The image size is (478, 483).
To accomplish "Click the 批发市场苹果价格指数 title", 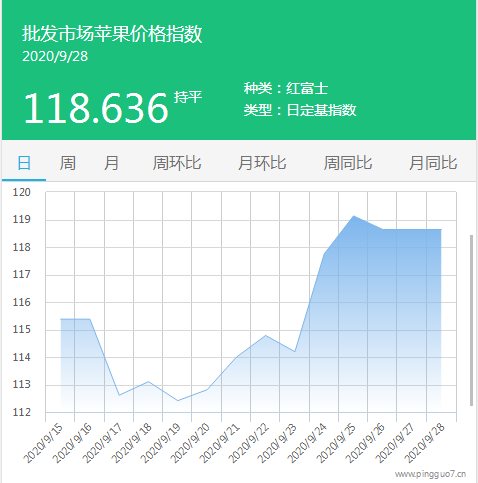I will pos(112,34).
